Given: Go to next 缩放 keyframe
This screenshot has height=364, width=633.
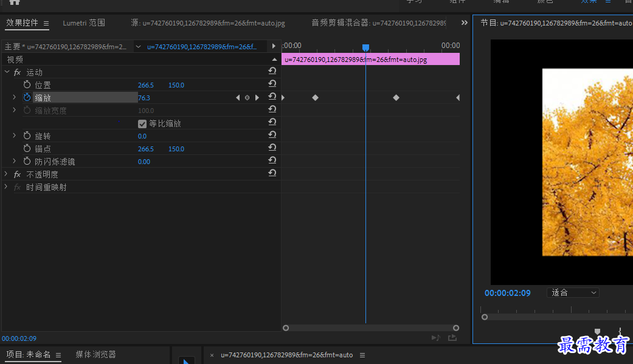Looking at the screenshot, I should 257,98.
